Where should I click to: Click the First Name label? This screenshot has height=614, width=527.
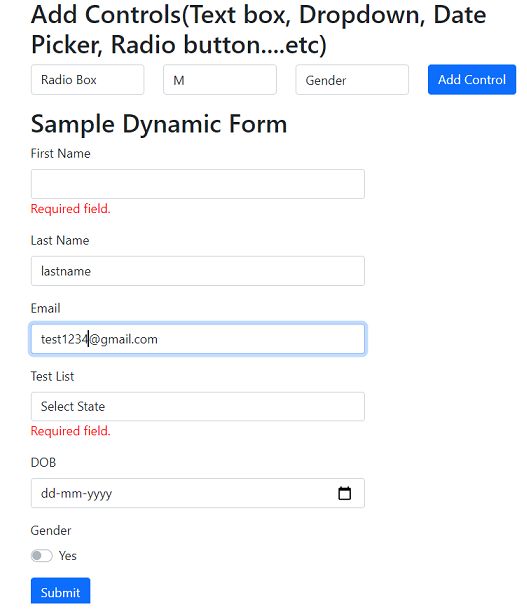tap(61, 154)
